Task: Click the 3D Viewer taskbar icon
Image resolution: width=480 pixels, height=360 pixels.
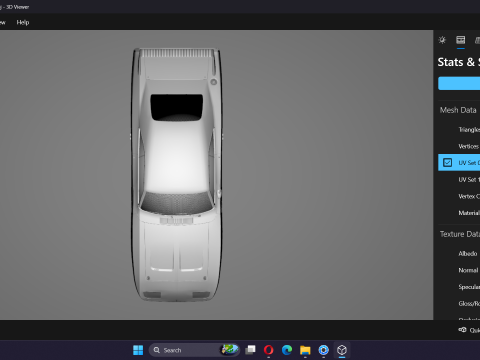Action: coord(342,350)
